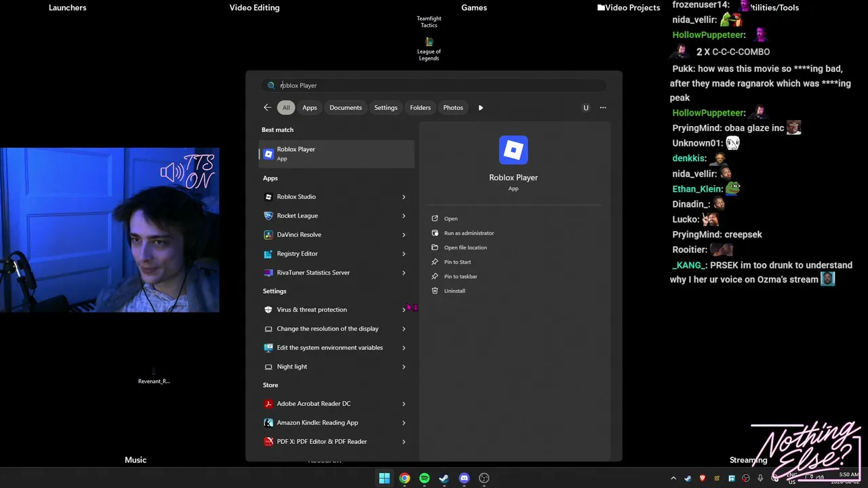Expand the system environment variables chevron
The width and height of the screenshot is (868, 488).
(x=403, y=348)
